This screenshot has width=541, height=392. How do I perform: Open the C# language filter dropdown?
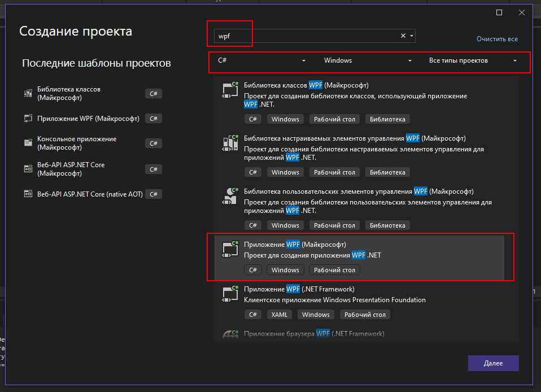click(261, 61)
